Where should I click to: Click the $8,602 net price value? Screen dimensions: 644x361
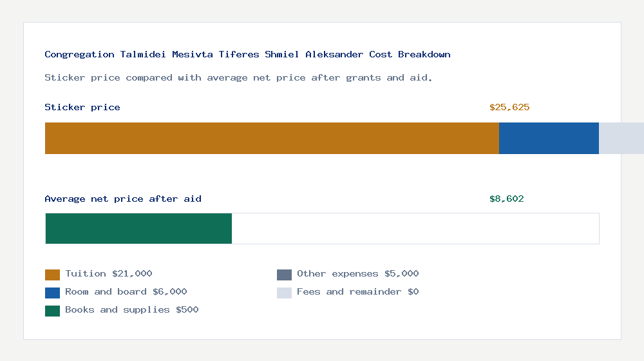click(x=506, y=199)
